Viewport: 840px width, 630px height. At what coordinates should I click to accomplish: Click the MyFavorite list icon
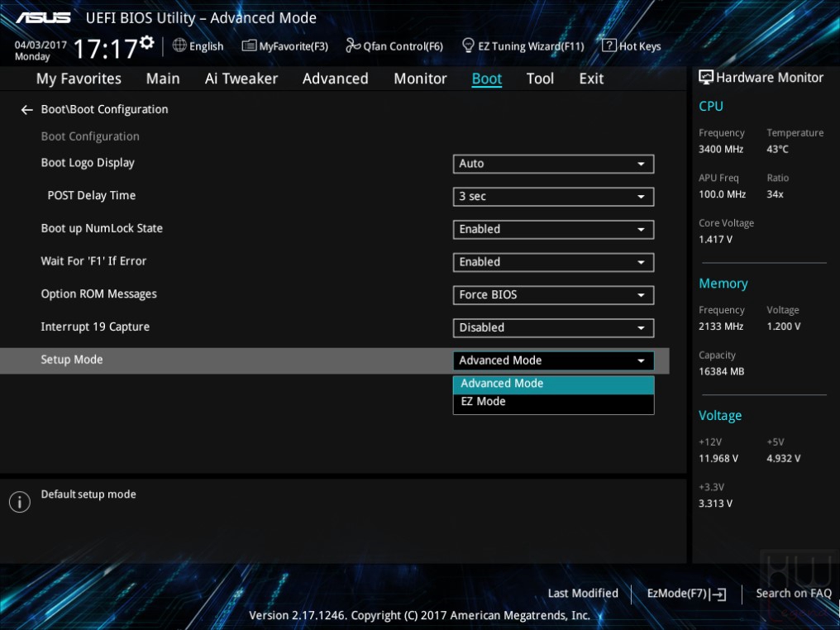(x=249, y=45)
